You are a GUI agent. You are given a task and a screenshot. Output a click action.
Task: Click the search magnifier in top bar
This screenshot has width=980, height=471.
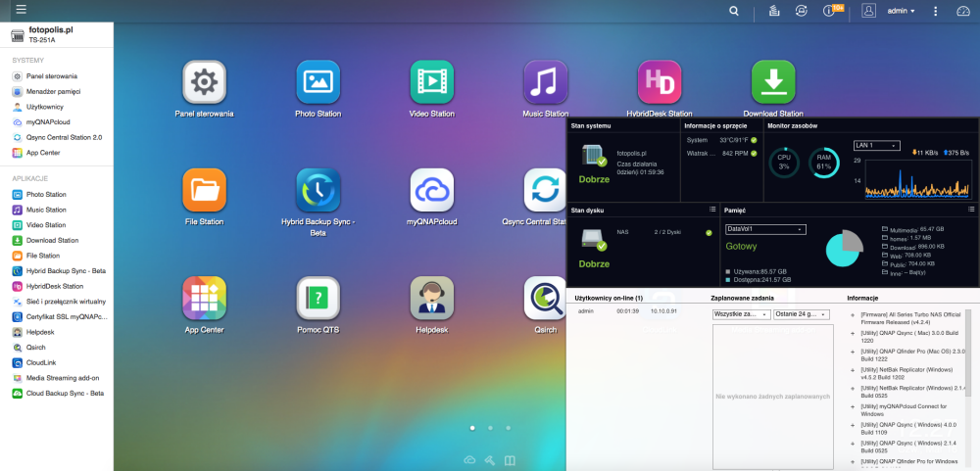[x=734, y=11]
